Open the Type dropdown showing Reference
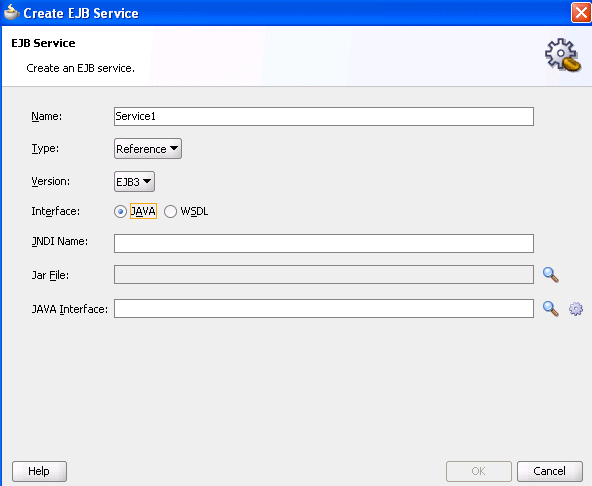This screenshot has width=592, height=486. coord(148,148)
